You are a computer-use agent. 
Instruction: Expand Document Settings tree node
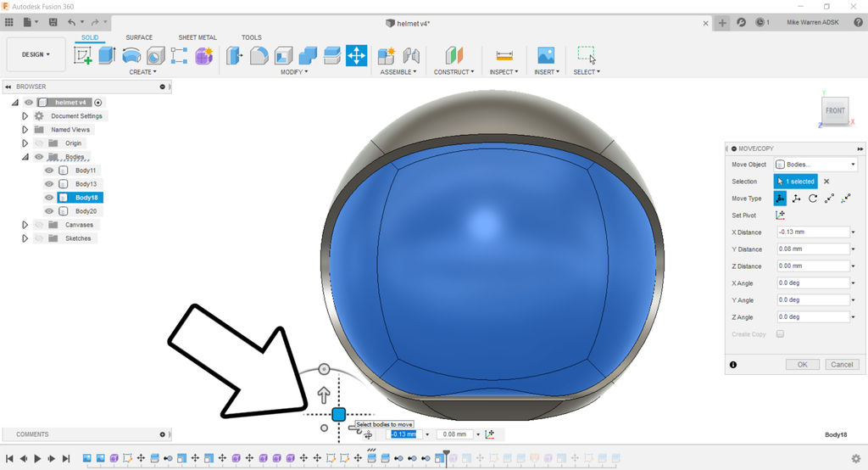pos(25,116)
